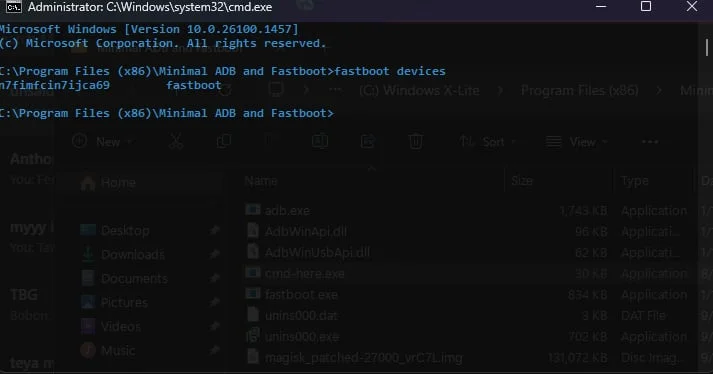Unpin Music using its pin icon

214,350
